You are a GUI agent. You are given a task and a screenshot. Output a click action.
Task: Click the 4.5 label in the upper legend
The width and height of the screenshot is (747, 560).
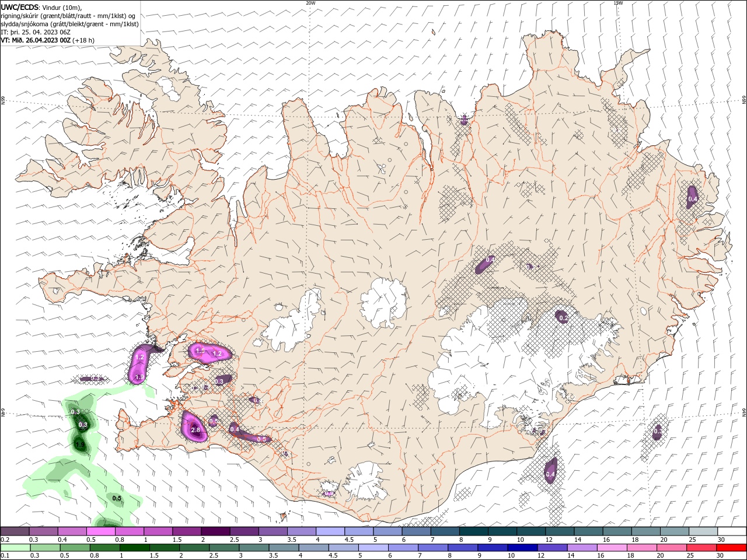[x=350, y=540]
